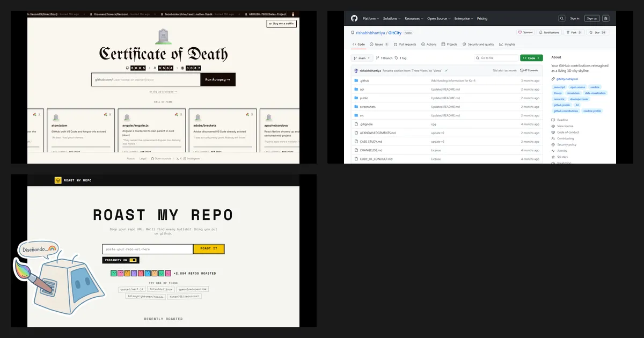Expand the Platform menu in GitHub header
The image size is (644, 338).
tap(370, 18)
